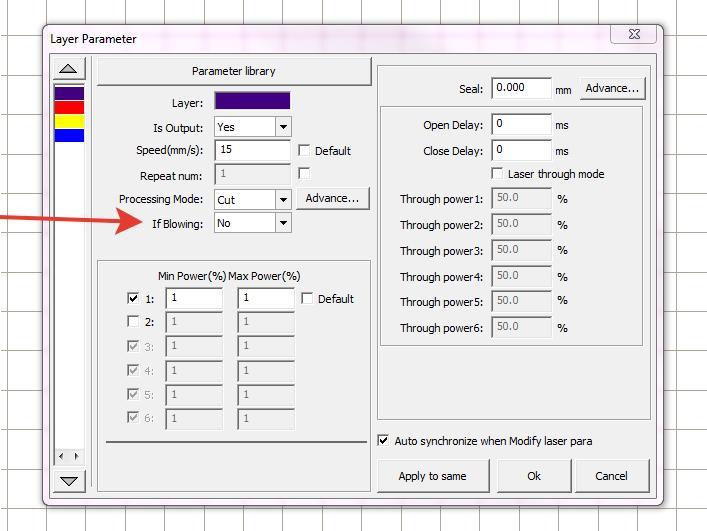Close the Layer Parameter dialog

tap(634, 34)
